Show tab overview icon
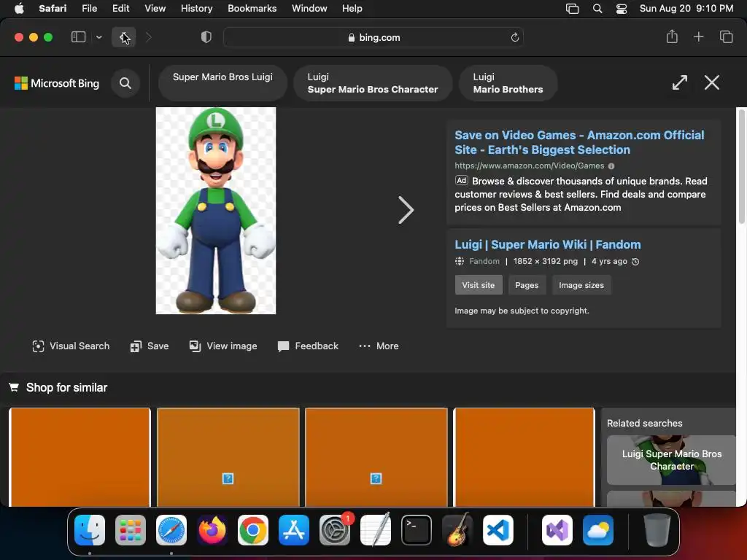 pos(726,36)
